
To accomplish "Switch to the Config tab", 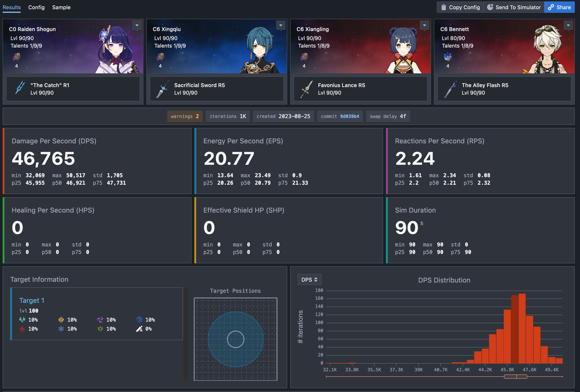I will pyautogui.click(x=37, y=8).
